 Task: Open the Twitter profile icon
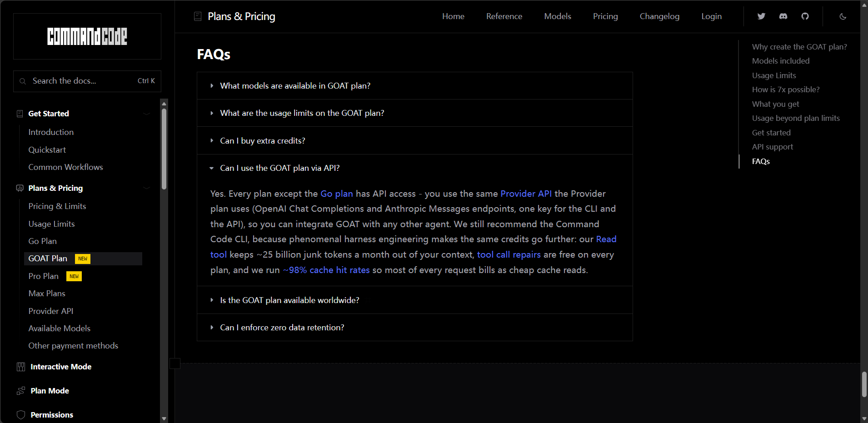761,16
